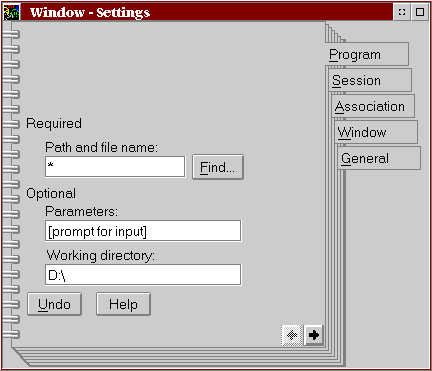The height and width of the screenshot is (371, 432).
Task: Open the system menu icon in title bar
Action: pyautogui.click(x=11, y=12)
